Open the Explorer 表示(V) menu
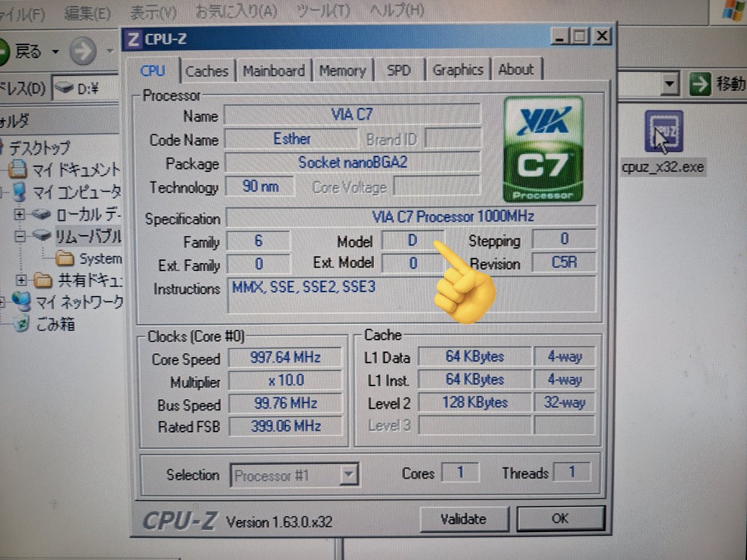The image size is (747, 560). (153, 12)
